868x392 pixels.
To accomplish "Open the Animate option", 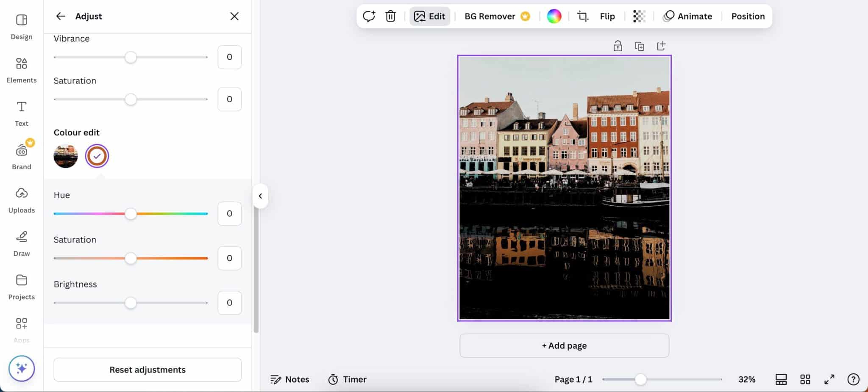I will [687, 16].
